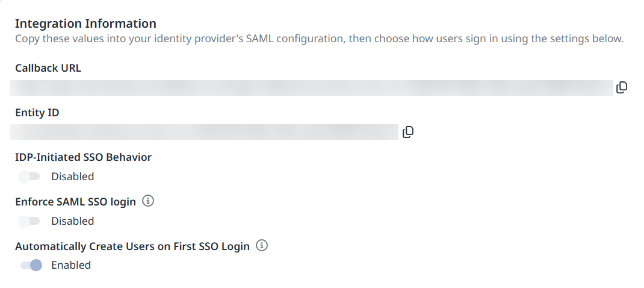Open info tooltip for Enforce SAML SSO login
644x288 pixels.
click(148, 201)
